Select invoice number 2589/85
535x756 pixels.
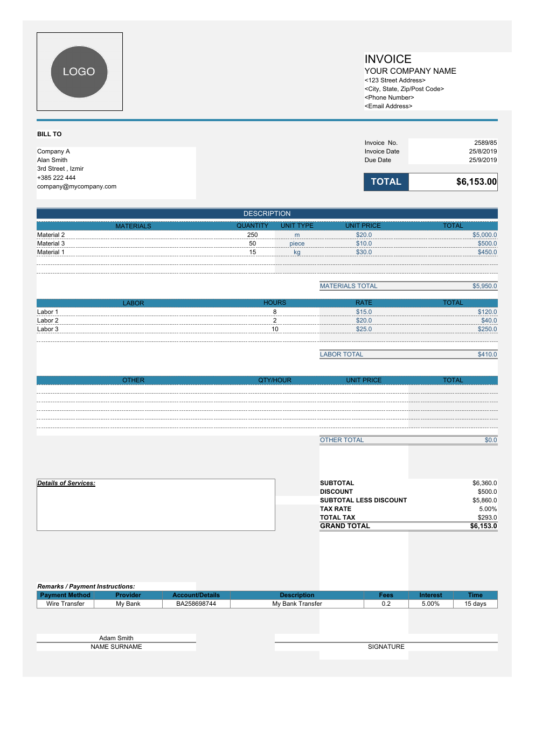click(x=485, y=143)
